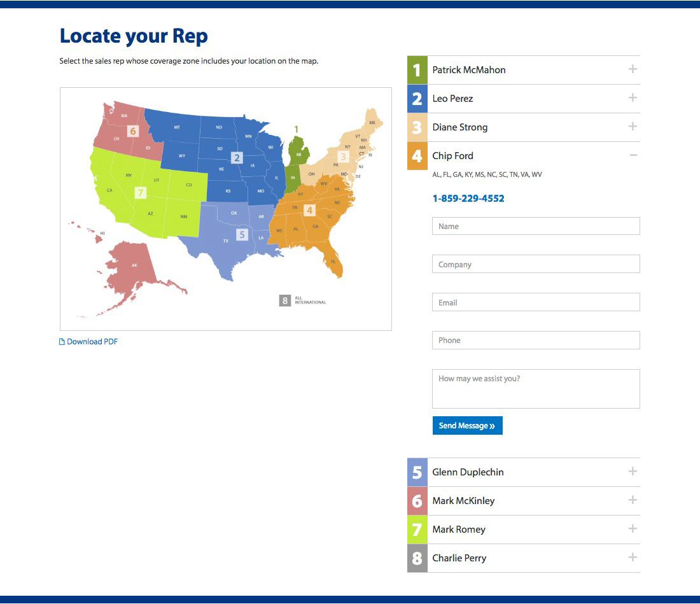Select zone 5 marker on the map
The height and width of the screenshot is (604, 700).
pyautogui.click(x=241, y=234)
